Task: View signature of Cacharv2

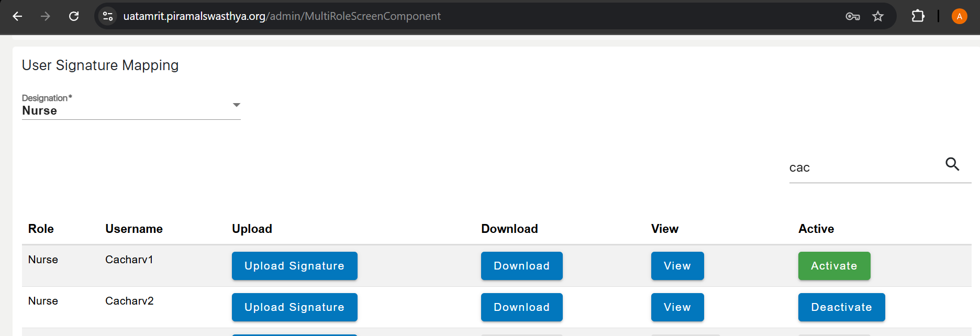Action: pyautogui.click(x=677, y=307)
